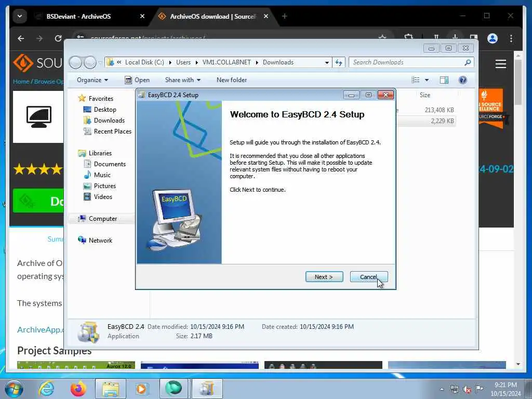Open SourceForge hamburger menu
Viewport: 532px width, 399px height.
(500, 64)
